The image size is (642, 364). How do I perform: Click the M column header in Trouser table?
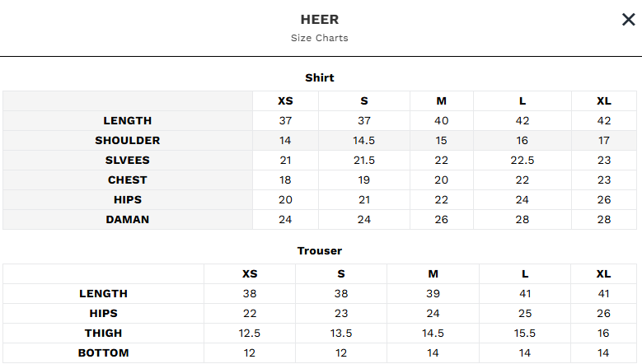[433, 274]
